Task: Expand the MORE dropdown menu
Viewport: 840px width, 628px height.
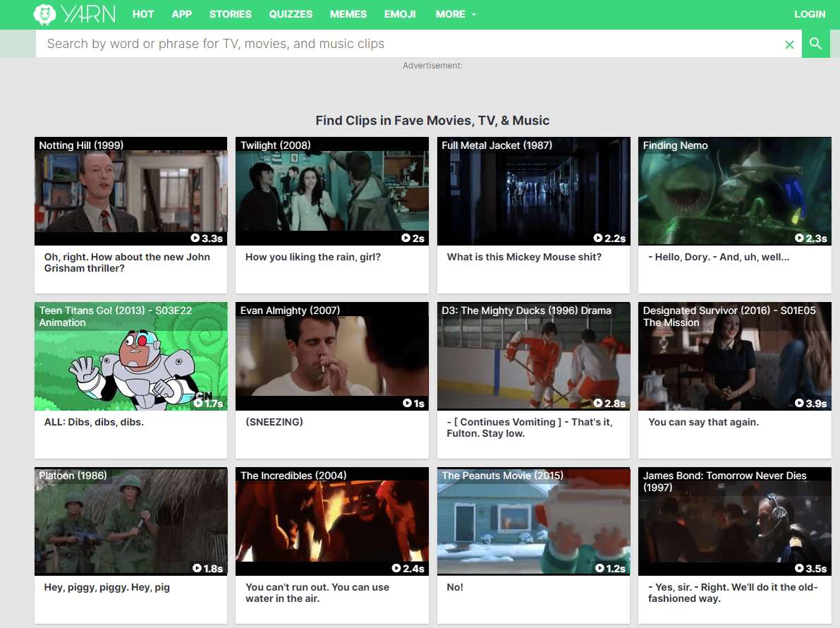Action: [455, 14]
